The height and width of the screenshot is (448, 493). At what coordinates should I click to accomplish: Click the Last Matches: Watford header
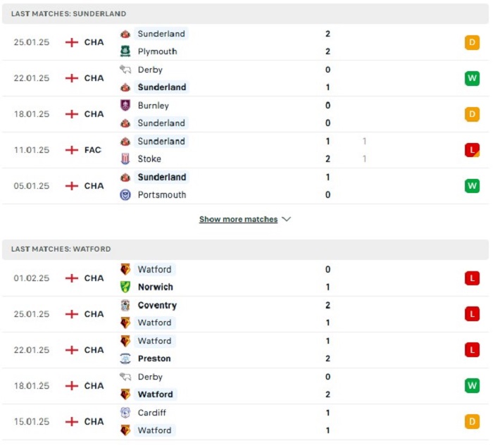coord(245,249)
